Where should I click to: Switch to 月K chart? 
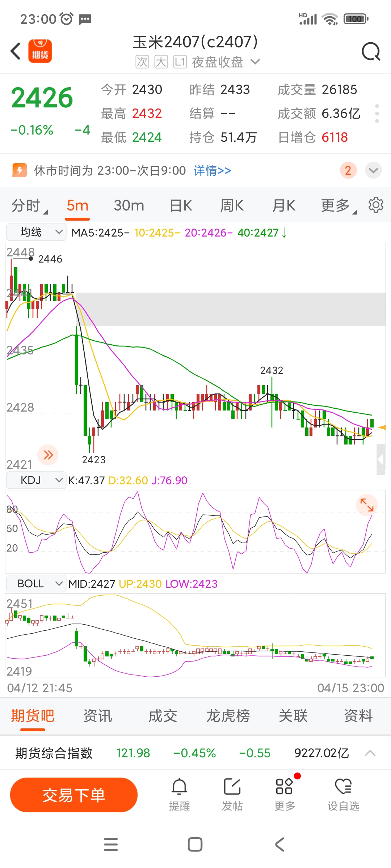coord(284,205)
